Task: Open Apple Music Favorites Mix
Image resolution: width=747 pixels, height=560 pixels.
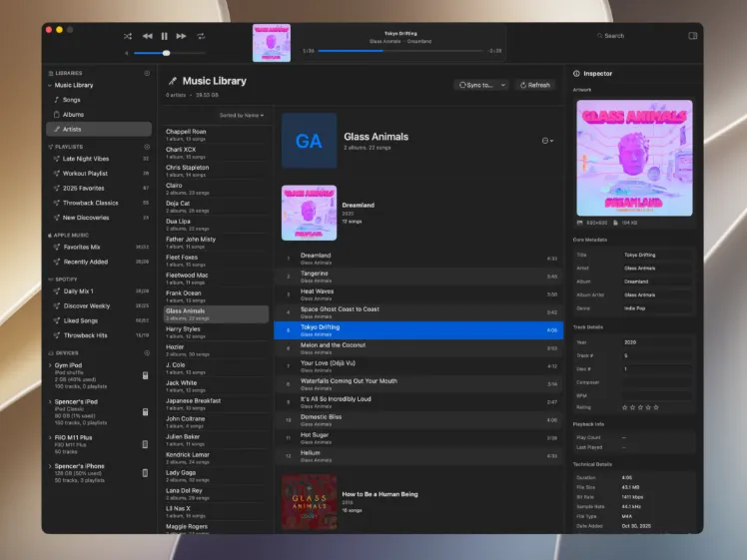Action: (x=99, y=248)
